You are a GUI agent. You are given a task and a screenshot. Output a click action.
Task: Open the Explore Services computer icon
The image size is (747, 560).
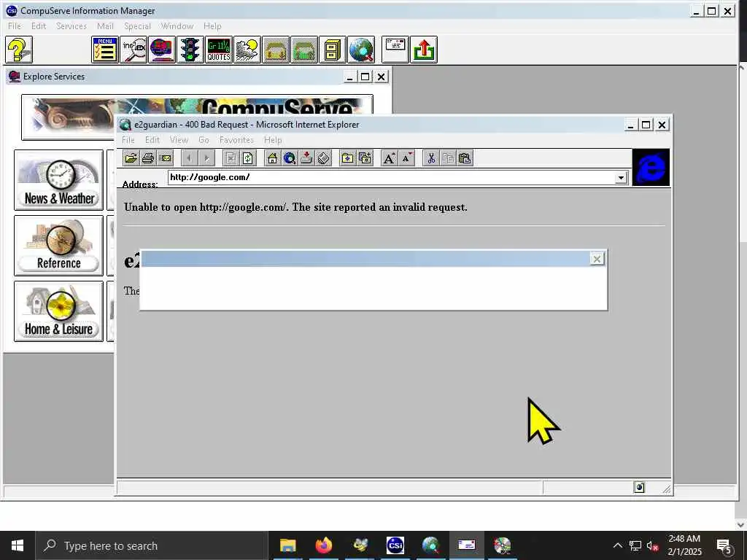coord(162,50)
